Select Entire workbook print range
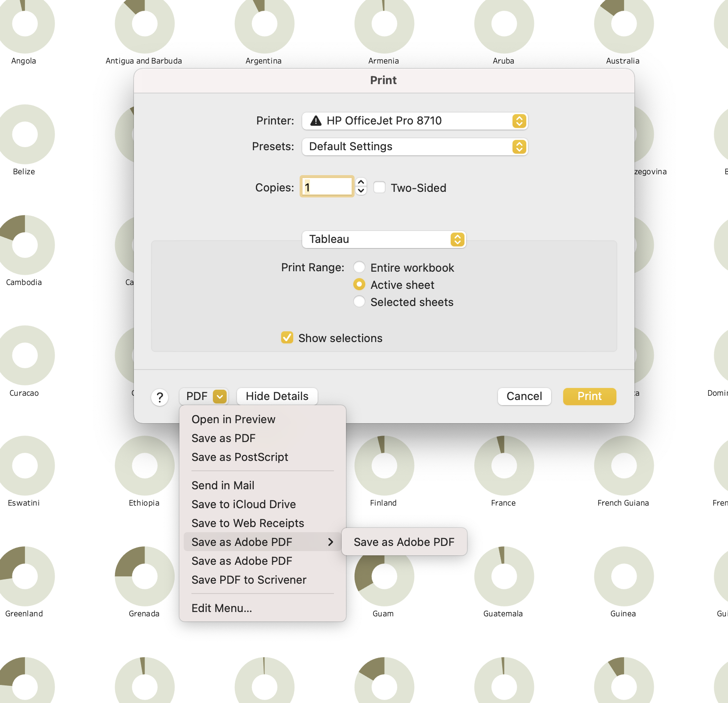This screenshot has height=703, width=728. click(359, 267)
